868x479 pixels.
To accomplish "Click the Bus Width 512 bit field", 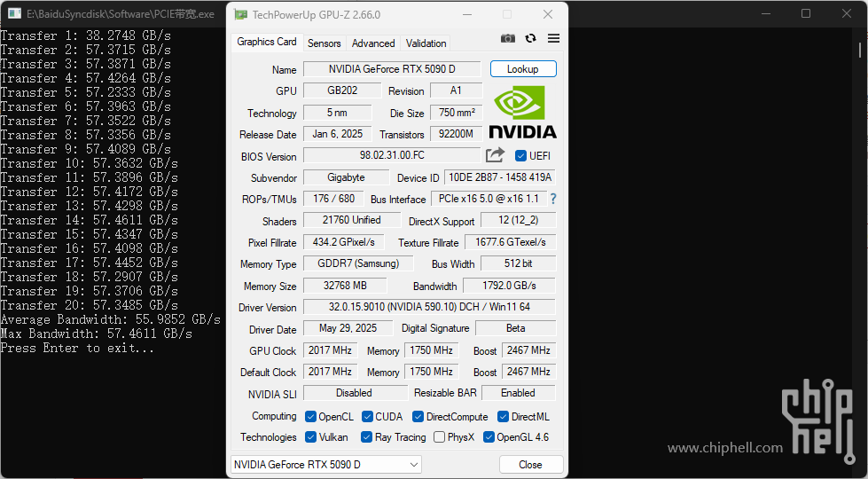I will pos(518,263).
